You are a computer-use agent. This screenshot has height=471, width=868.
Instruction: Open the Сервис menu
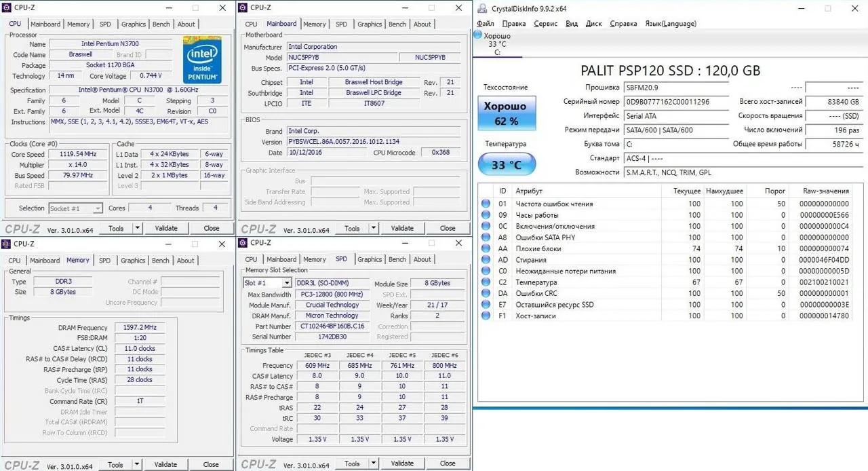[x=546, y=24]
